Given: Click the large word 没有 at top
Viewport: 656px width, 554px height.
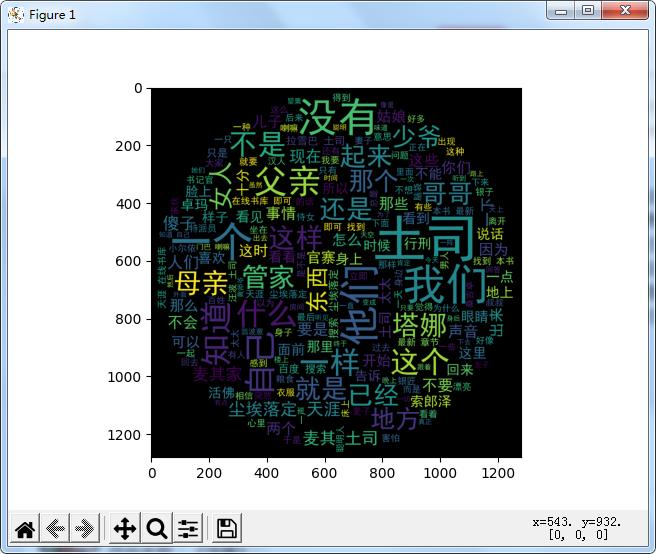Looking at the screenshot, I should pyautogui.click(x=338, y=117).
